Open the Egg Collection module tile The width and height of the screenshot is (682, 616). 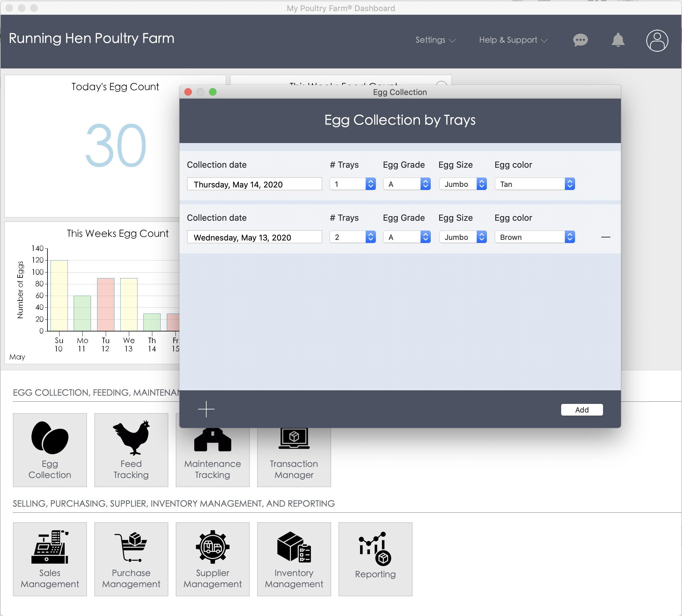coord(50,450)
